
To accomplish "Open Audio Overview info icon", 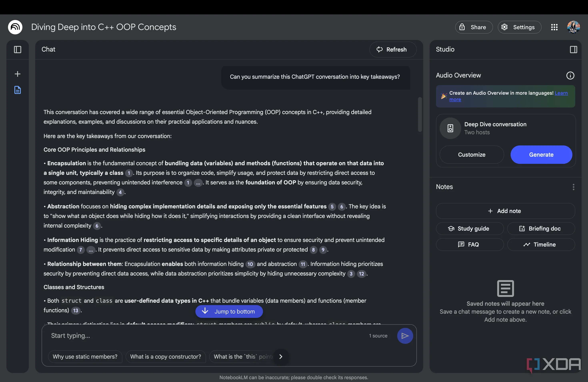I will click(x=570, y=75).
